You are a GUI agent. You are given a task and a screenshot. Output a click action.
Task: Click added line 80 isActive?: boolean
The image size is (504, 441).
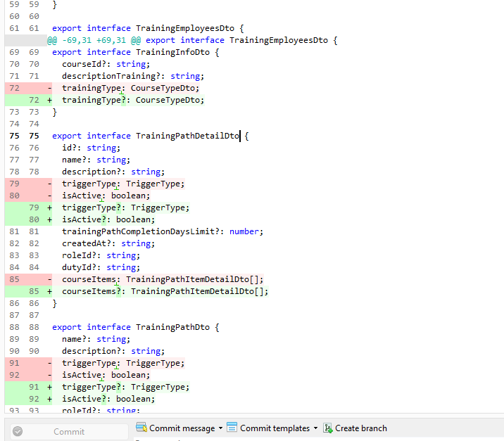[108, 219]
